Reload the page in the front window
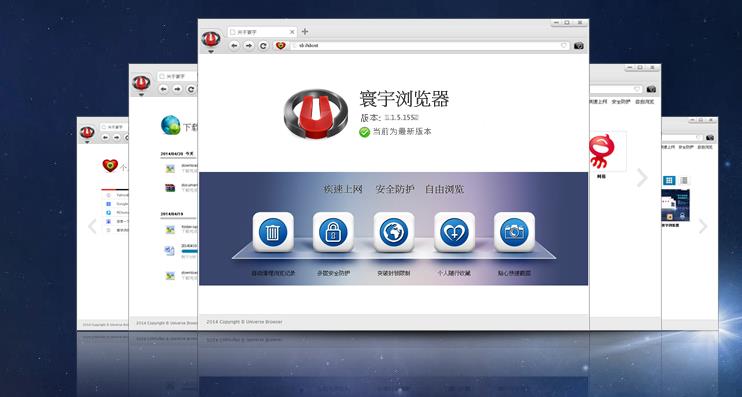This screenshot has height=397, width=742. [x=264, y=45]
